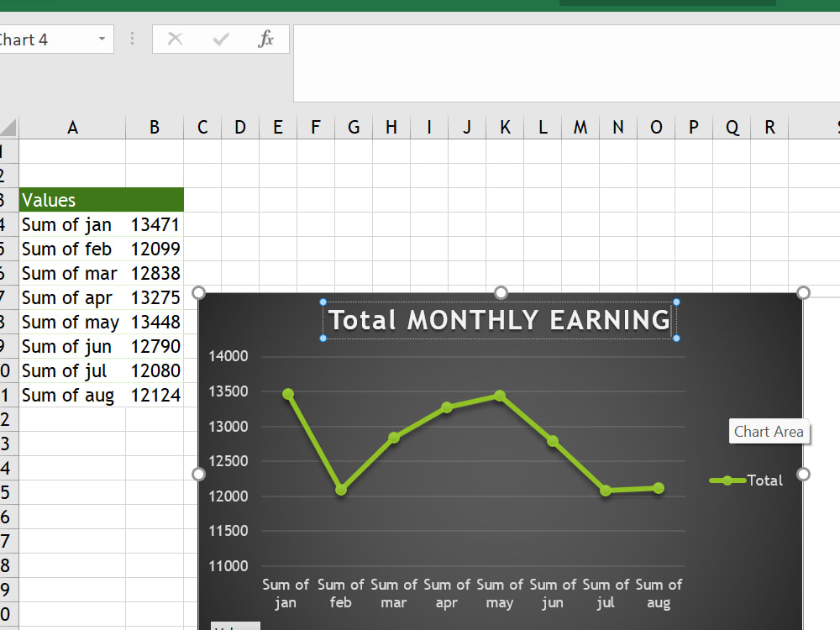
Task: Select column E header
Action: (278, 127)
